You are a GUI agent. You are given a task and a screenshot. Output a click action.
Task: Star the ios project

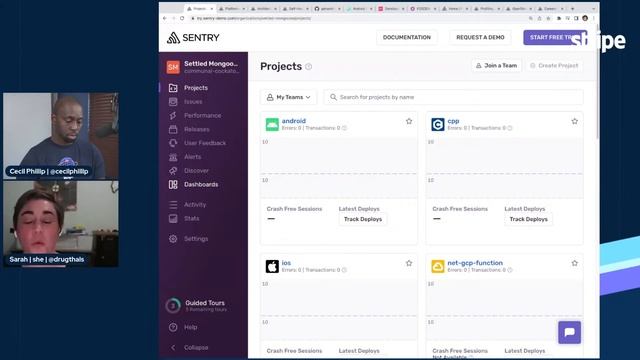point(409,263)
